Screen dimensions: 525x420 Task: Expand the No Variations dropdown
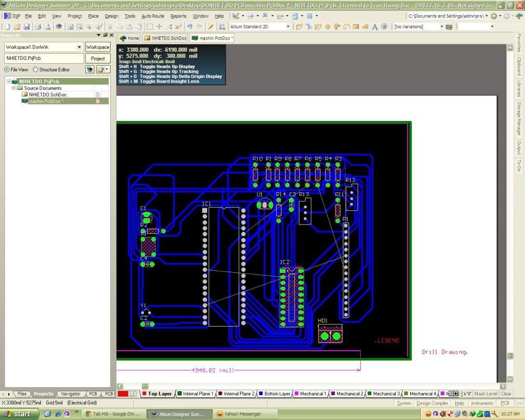point(441,27)
